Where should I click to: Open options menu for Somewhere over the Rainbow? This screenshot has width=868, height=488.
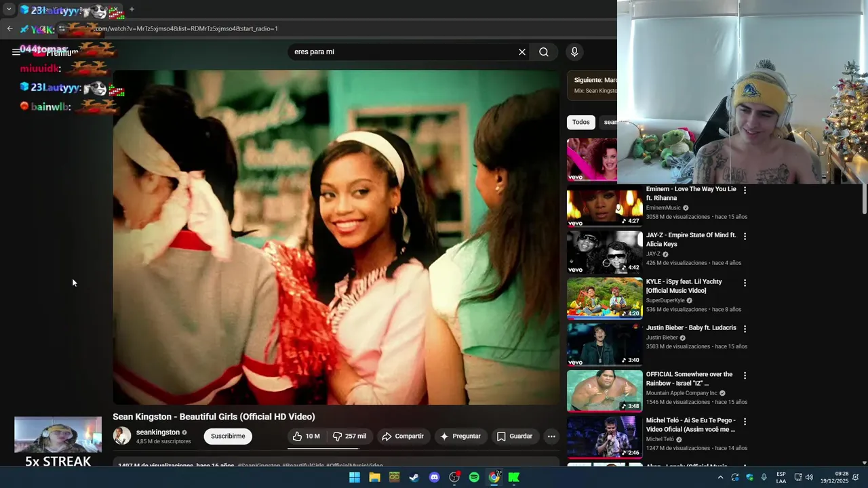745,375
